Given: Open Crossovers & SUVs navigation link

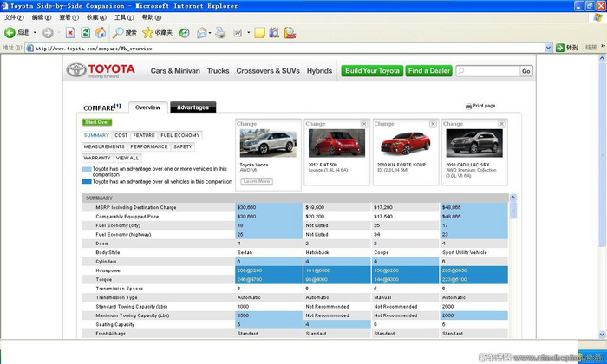Looking at the screenshot, I should (x=268, y=71).
